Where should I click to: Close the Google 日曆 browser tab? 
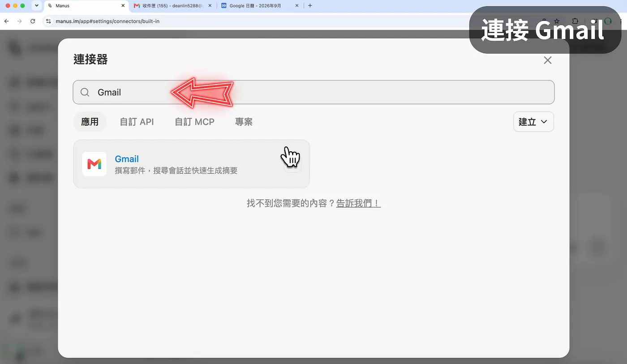click(296, 6)
